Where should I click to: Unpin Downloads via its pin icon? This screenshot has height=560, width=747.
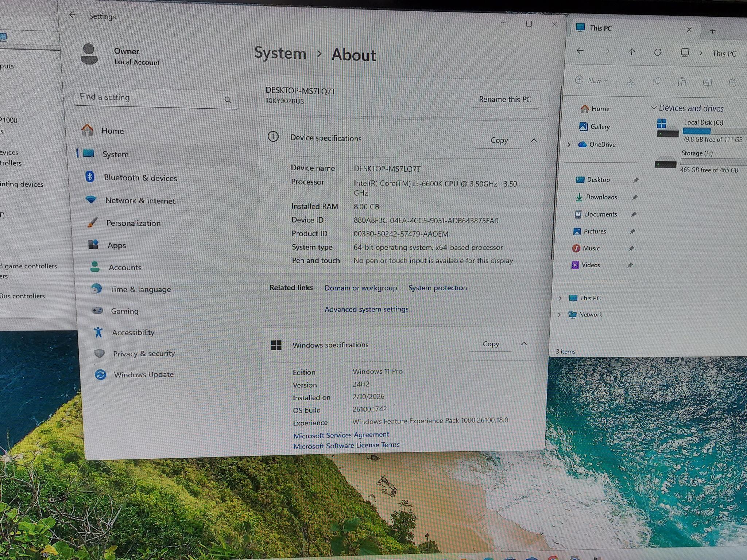point(635,197)
